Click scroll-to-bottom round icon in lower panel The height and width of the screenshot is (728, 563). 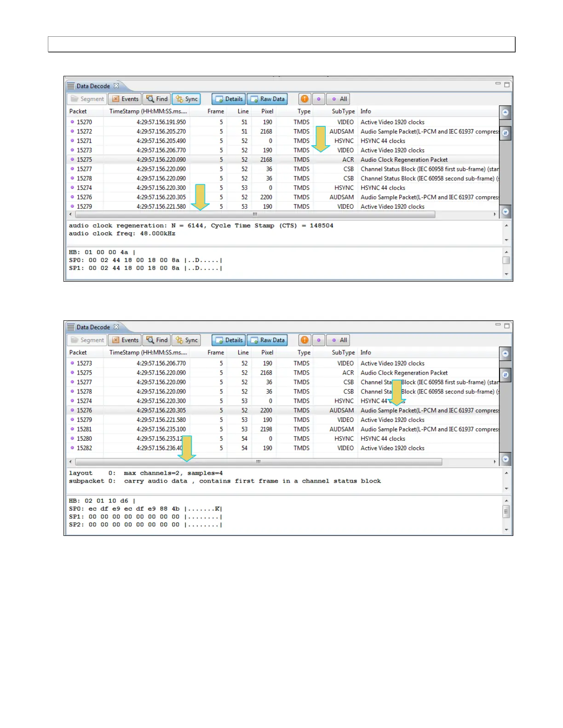click(506, 459)
